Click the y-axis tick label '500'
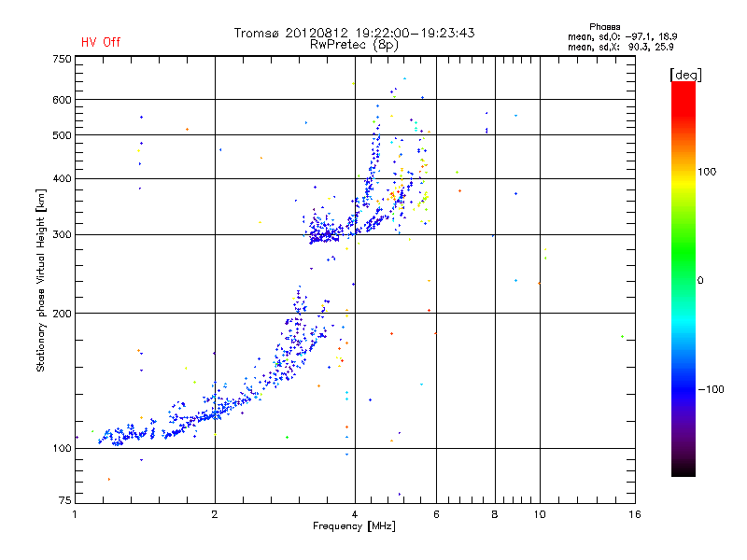 tap(62, 135)
